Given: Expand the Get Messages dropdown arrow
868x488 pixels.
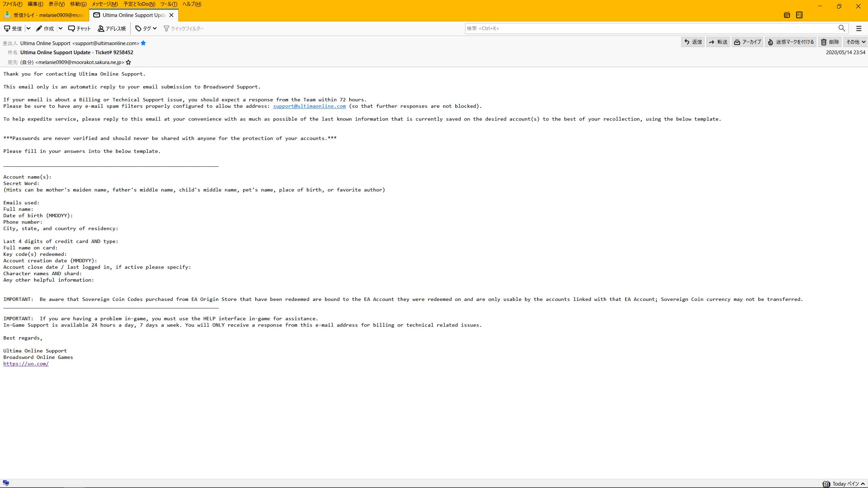Looking at the screenshot, I should pyautogui.click(x=28, y=28).
